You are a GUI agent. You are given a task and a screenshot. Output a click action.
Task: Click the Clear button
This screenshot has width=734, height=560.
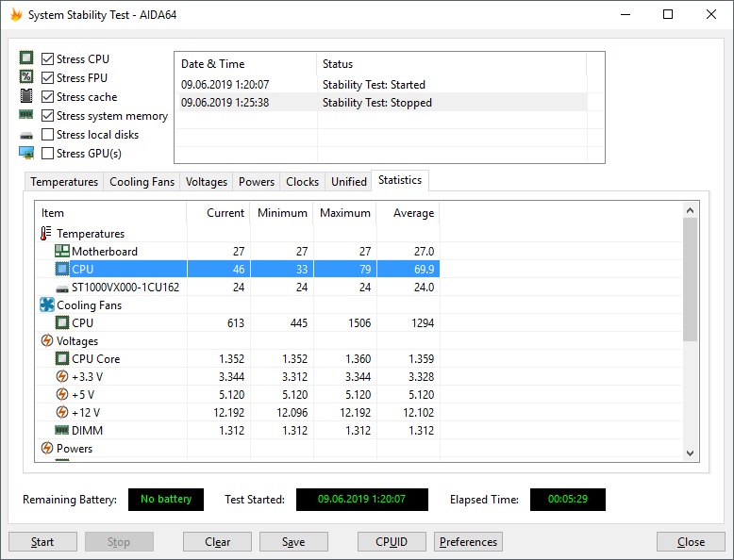coord(217,542)
